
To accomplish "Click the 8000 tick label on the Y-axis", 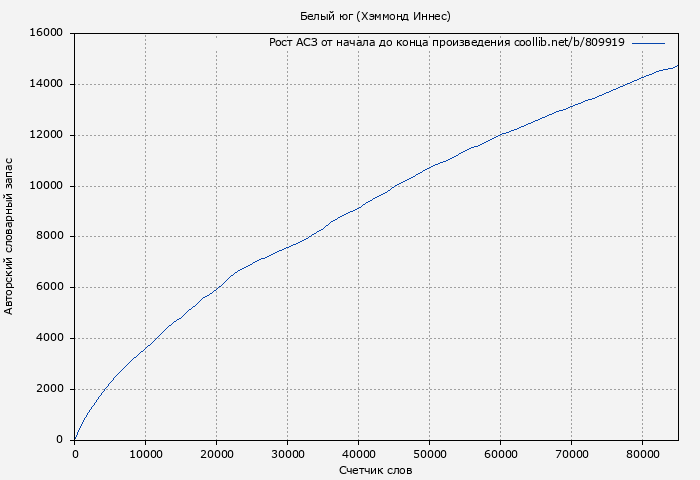I will click(49, 237).
